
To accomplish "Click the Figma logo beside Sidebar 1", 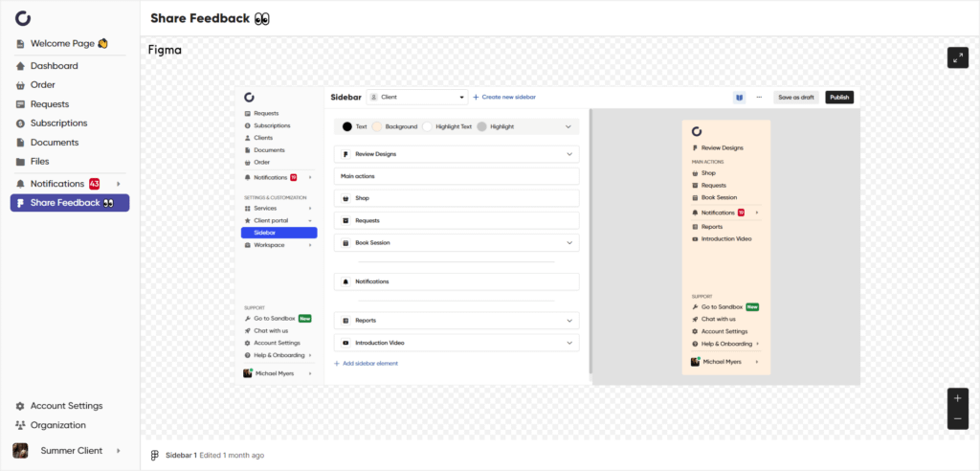I will tap(155, 455).
